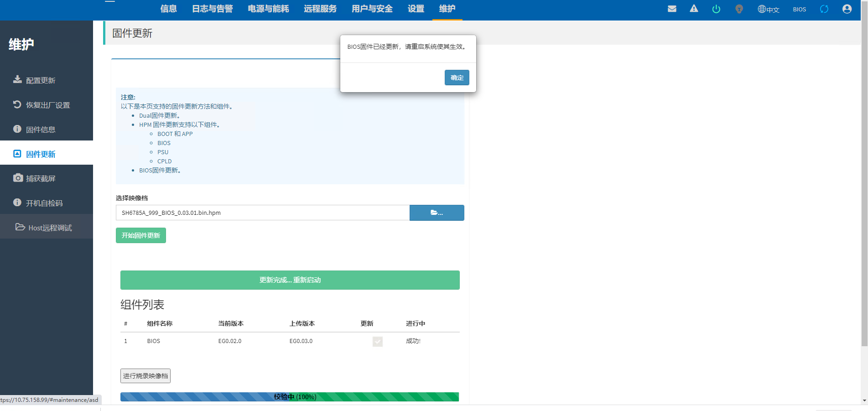
Task: Open the mail messages icon
Action: tap(672, 9)
